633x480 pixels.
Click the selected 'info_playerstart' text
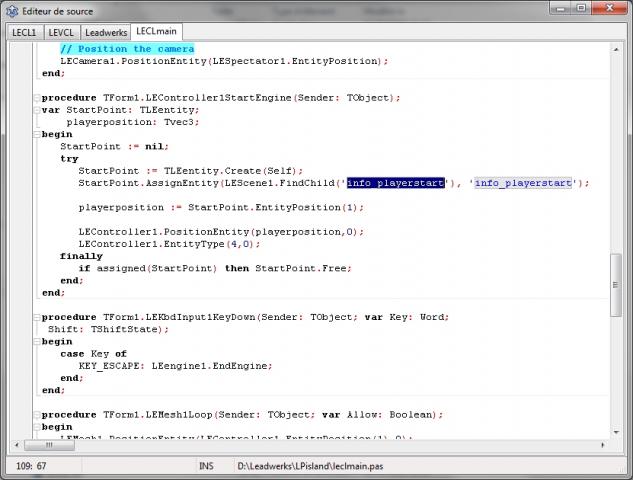(x=396, y=183)
